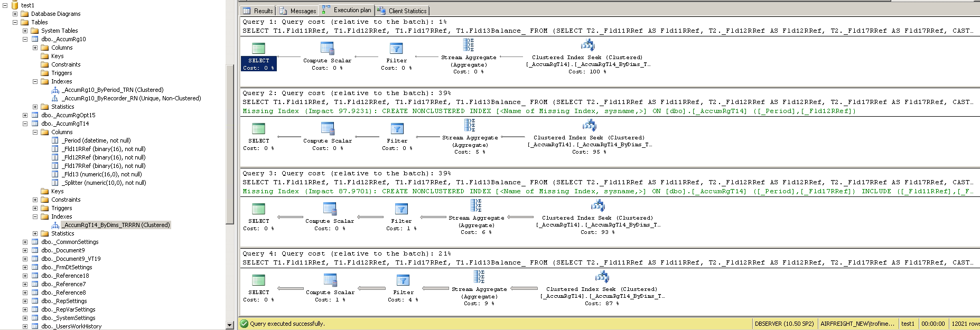Click the Query 3 missing index hint
This screenshot has height=330, width=980.
click(608, 191)
